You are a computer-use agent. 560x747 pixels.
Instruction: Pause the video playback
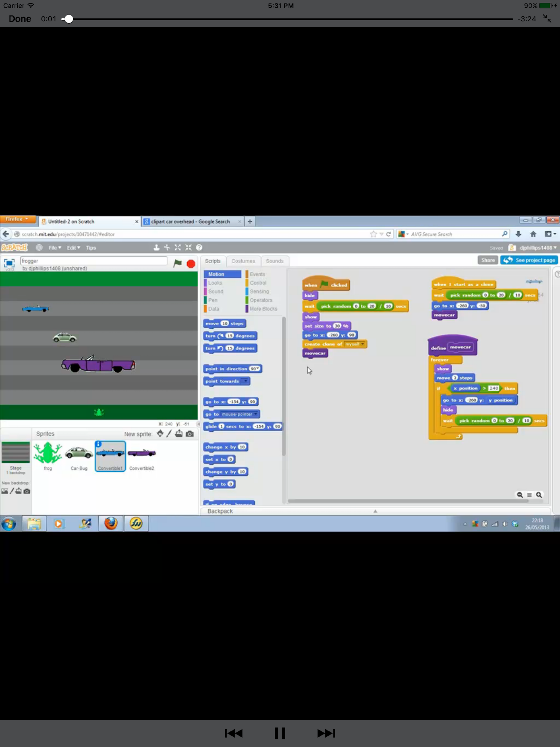point(280,733)
